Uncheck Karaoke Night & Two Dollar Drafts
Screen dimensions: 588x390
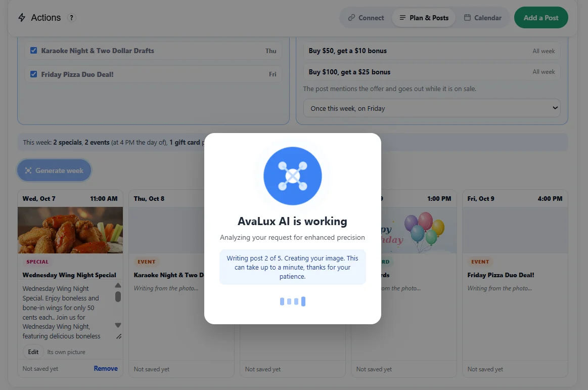34,50
